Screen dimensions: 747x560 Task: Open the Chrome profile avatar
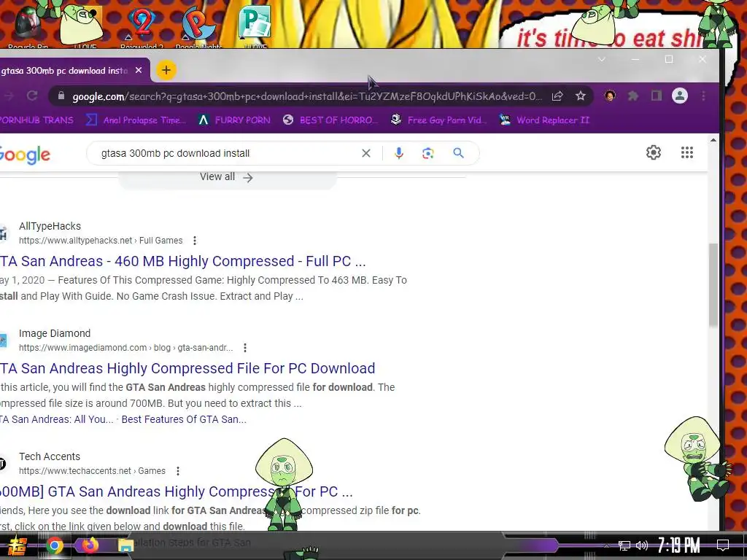tap(680, 96)
